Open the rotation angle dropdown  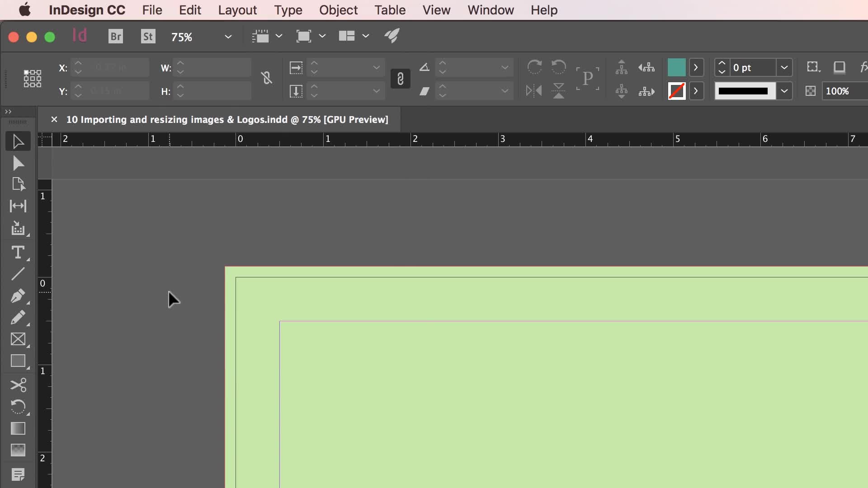(x=505, y=68)
